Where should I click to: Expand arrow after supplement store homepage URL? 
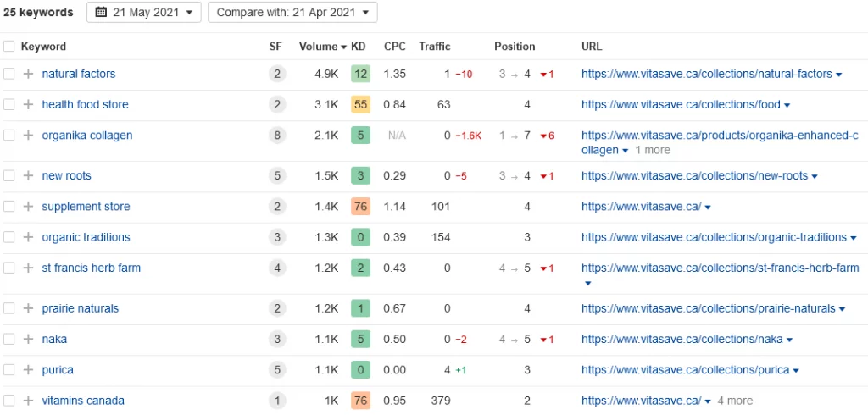[x=708, y=207]
